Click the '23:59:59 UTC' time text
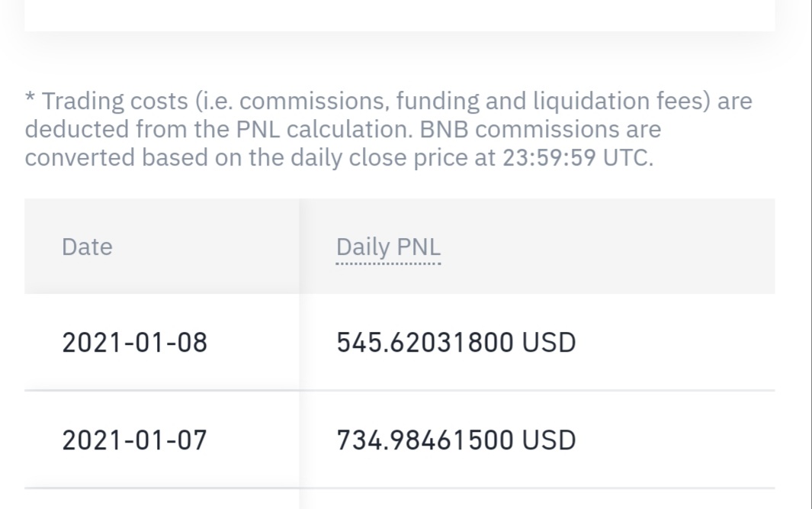Image resolution: width=812 pixels, height=509 pixels. (x=578, y=157)
